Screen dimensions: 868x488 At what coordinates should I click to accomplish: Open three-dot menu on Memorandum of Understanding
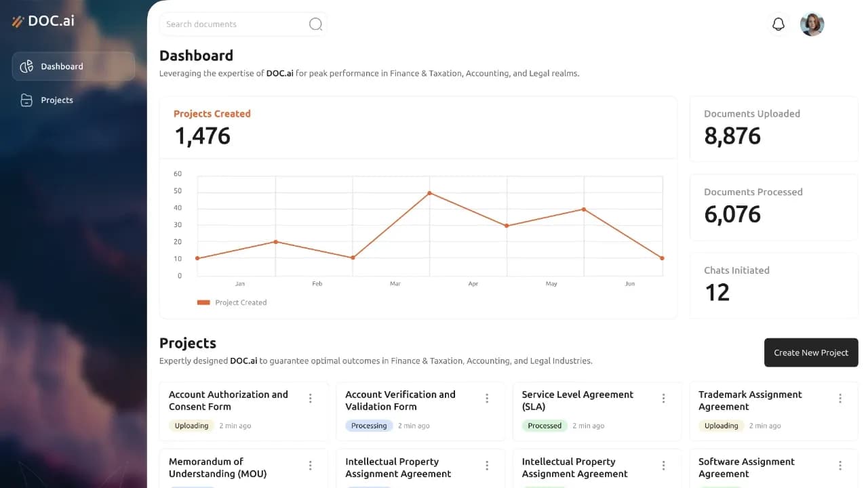(x=311, y=466)
